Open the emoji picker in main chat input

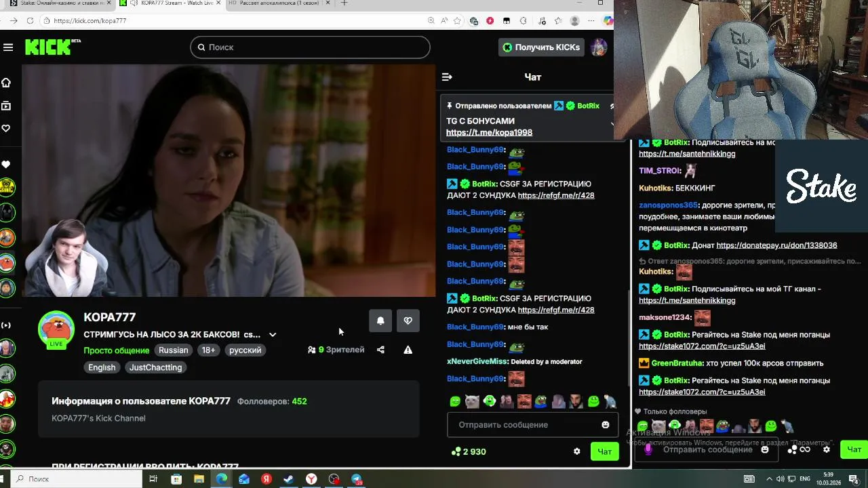click(606, 425)
